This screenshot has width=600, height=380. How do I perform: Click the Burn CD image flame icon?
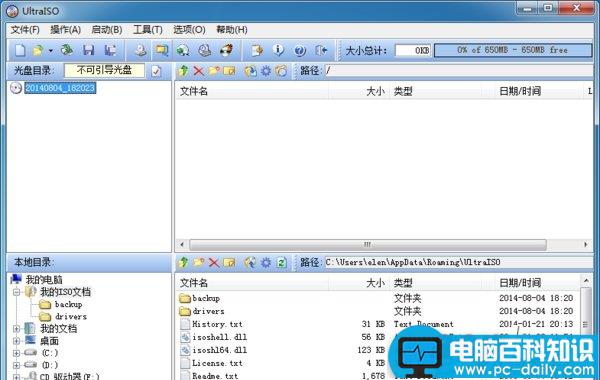pos(227,50)
